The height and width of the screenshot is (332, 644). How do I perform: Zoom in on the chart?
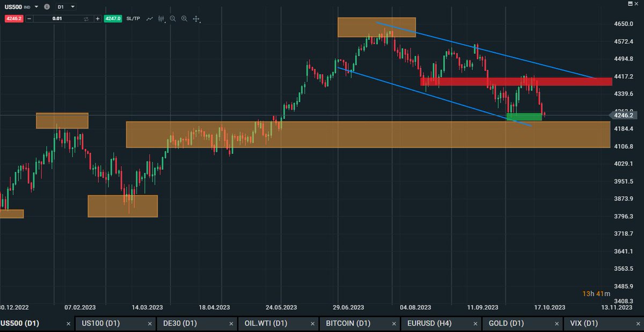[x=185, y=19]
